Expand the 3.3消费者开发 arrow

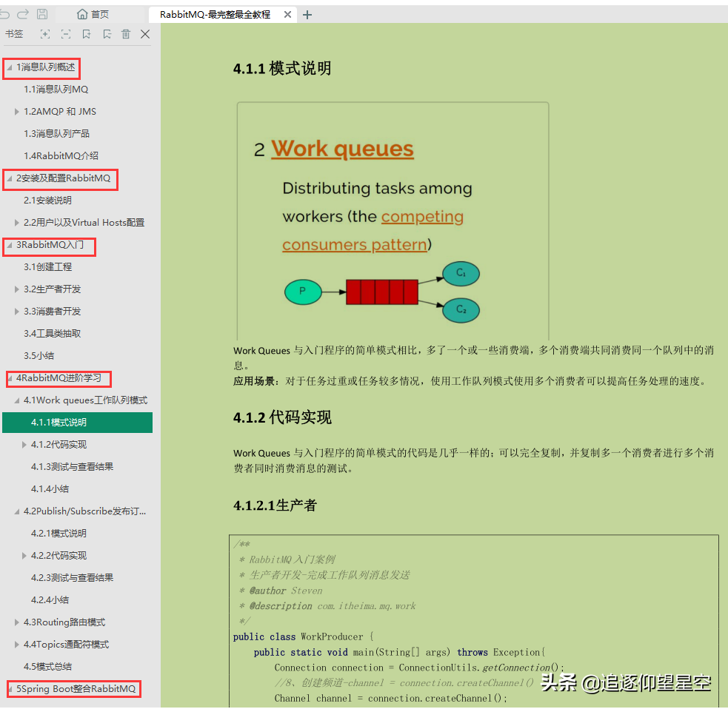17,312
